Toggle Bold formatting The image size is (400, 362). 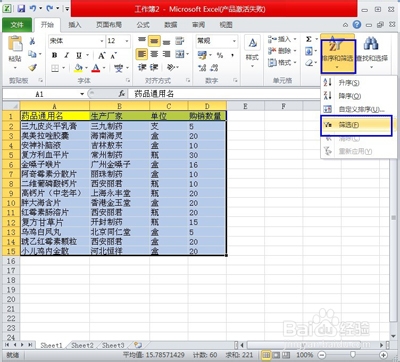55,55
